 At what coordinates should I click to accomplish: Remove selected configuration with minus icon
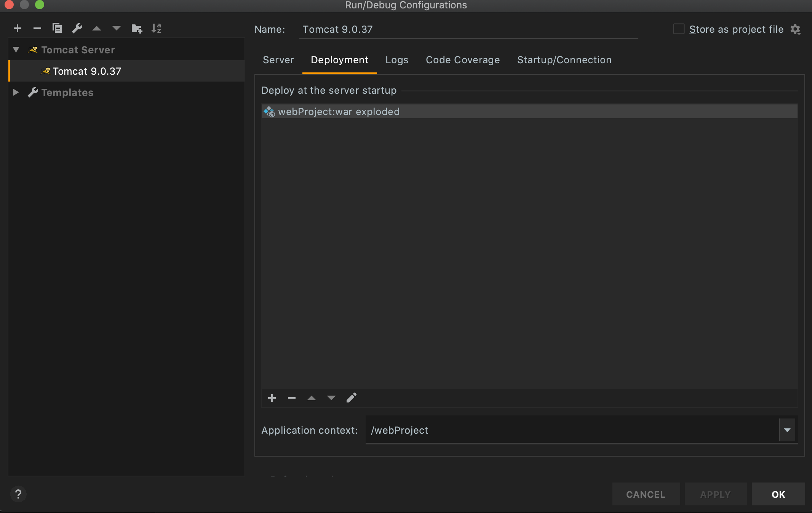[37, 28]
